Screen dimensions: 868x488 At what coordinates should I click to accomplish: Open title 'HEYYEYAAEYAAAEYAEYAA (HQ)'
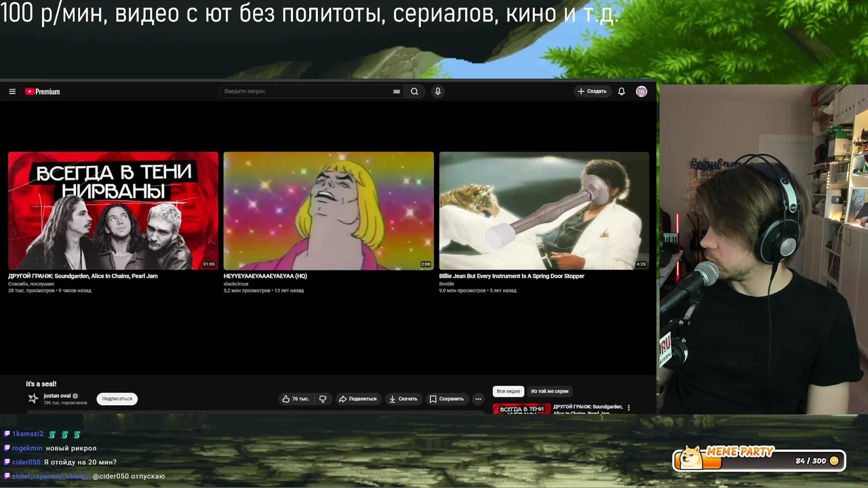(265, 277)
